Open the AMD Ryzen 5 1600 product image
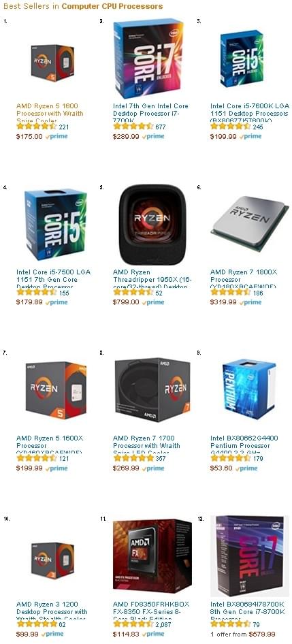The height and width of the screenshot is (644, 292). click(52, 63)
